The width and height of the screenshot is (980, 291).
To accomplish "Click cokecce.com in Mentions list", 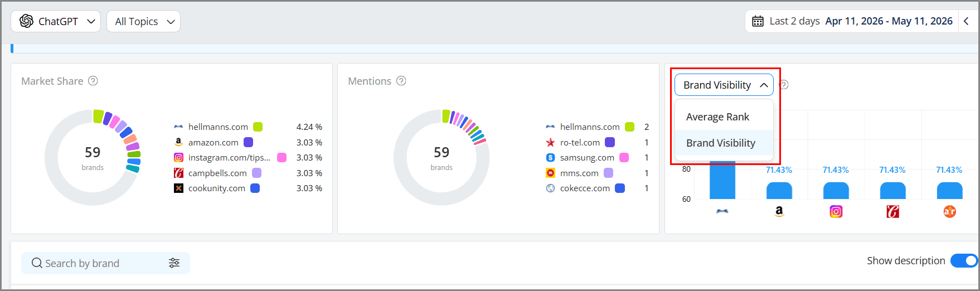I will click(585, 188).
